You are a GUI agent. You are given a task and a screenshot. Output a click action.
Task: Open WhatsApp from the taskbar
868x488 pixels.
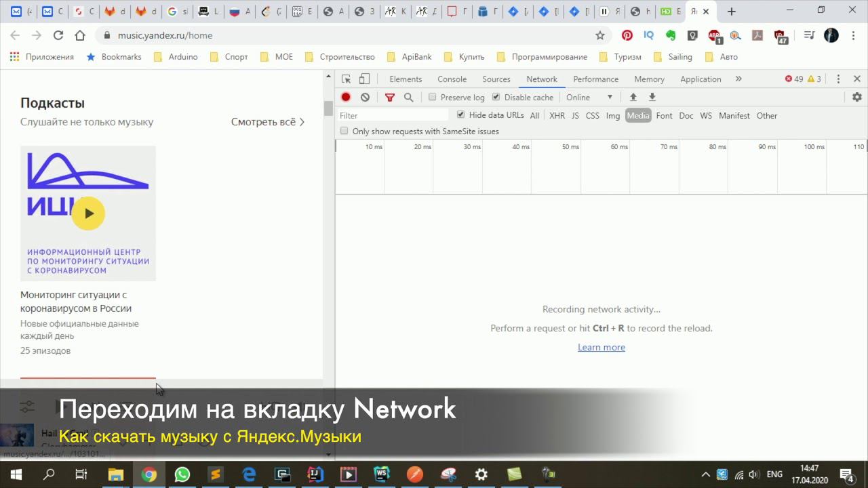coord(182,474)
